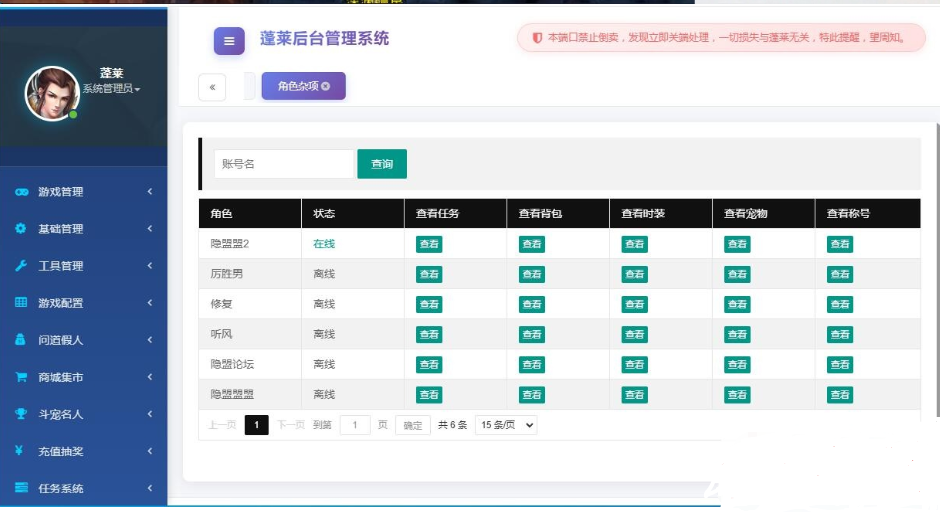Open the 系统管理员 user dropdown
The image size is (940, 512).
pos(112,89)
